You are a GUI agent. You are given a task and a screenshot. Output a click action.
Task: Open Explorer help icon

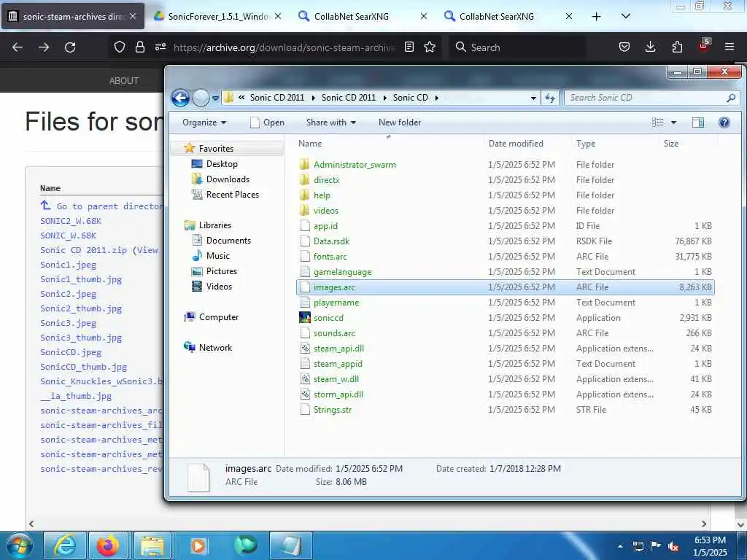724,122
